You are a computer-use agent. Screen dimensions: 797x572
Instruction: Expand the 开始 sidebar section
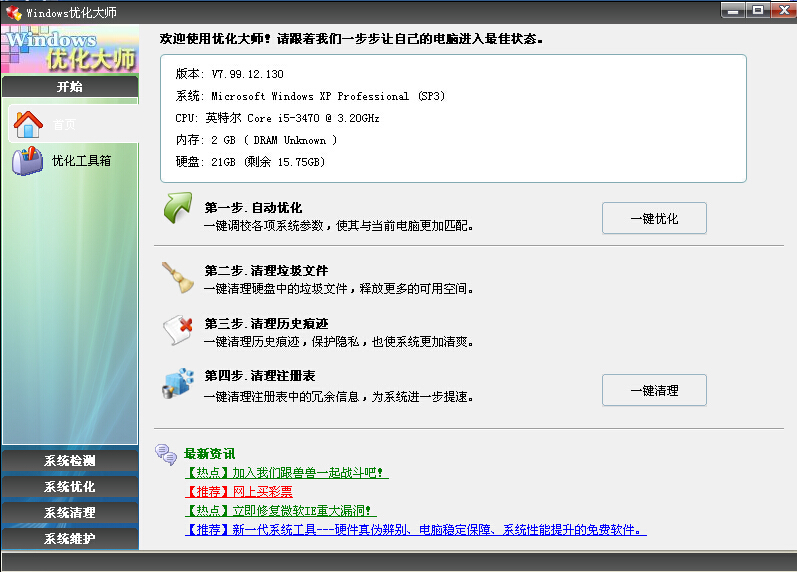(x=70, y=86)
